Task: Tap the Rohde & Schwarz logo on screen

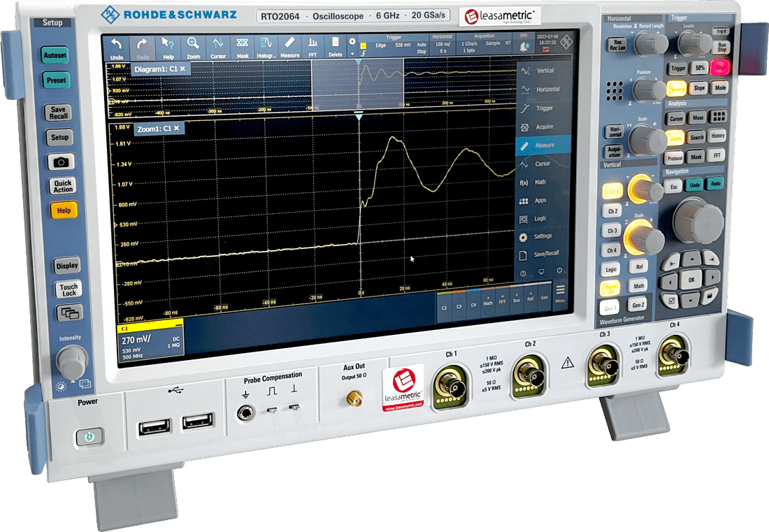Action: (x=566, y=42)
